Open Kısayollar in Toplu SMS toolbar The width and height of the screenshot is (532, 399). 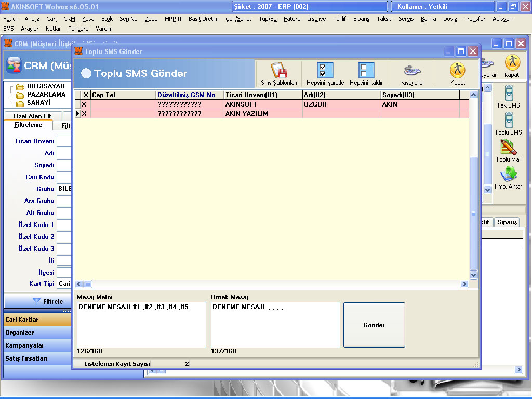tap(412, 74)
